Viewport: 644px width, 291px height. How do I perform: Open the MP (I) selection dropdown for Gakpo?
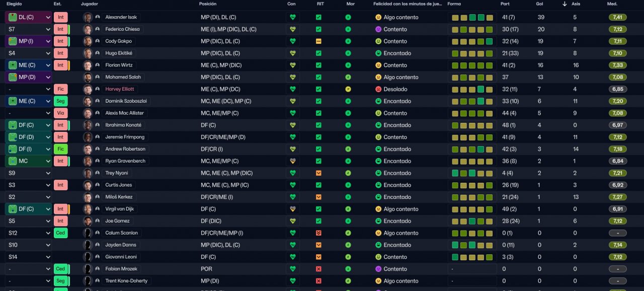(29, 41)
